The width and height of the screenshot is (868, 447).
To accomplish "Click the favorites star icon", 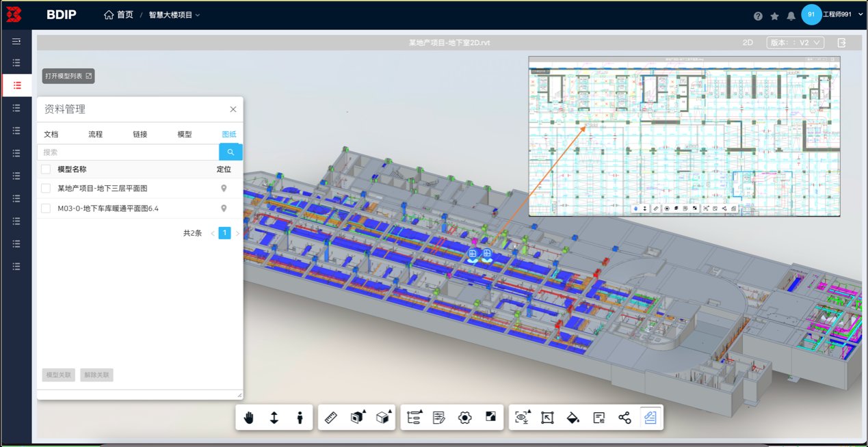I will [774, 16].
